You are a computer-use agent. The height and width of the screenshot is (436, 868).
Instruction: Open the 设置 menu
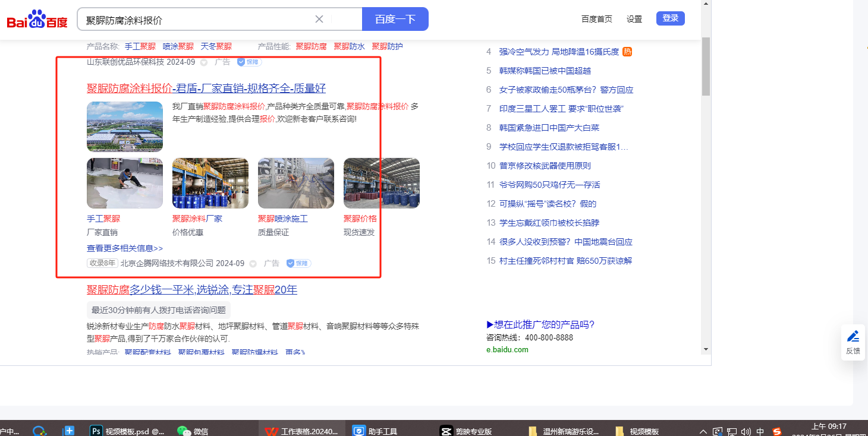[634, 19]
